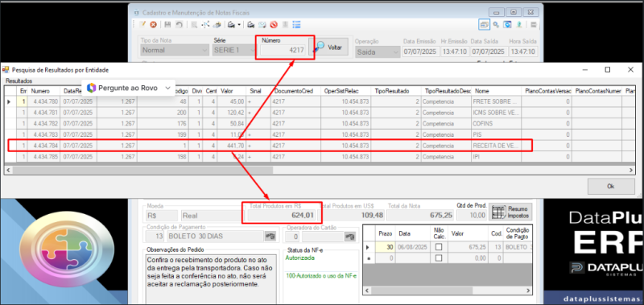Screen dimensions: 644x305
Task: Click the Hr.Emissão field 13:47:10
Action: click(x=454, y=52)
